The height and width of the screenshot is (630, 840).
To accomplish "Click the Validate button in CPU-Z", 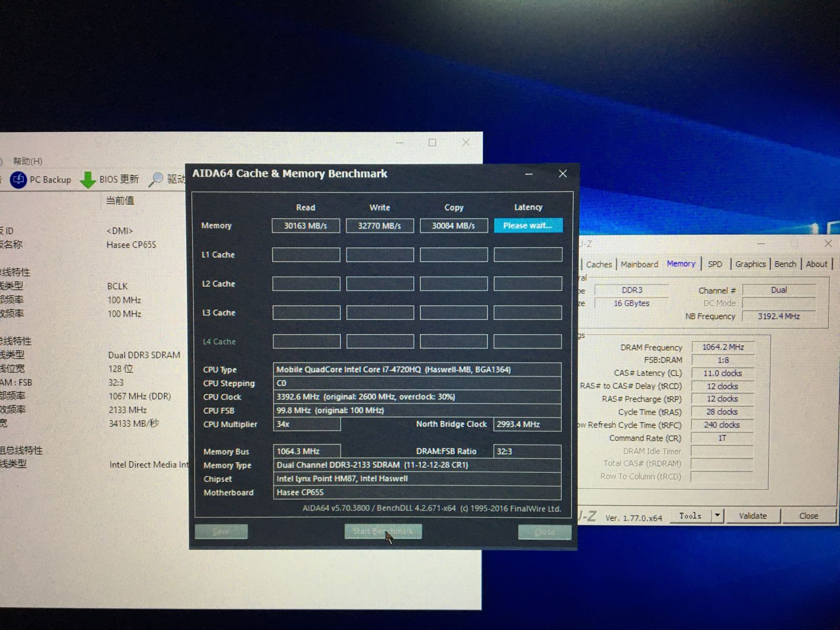I will click(x=753, y=516).
